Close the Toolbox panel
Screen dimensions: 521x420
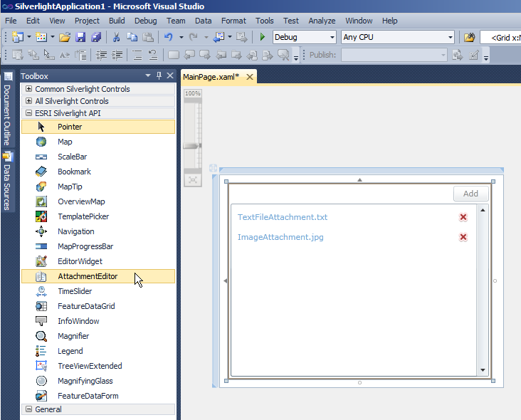click(x=170, y=75)
